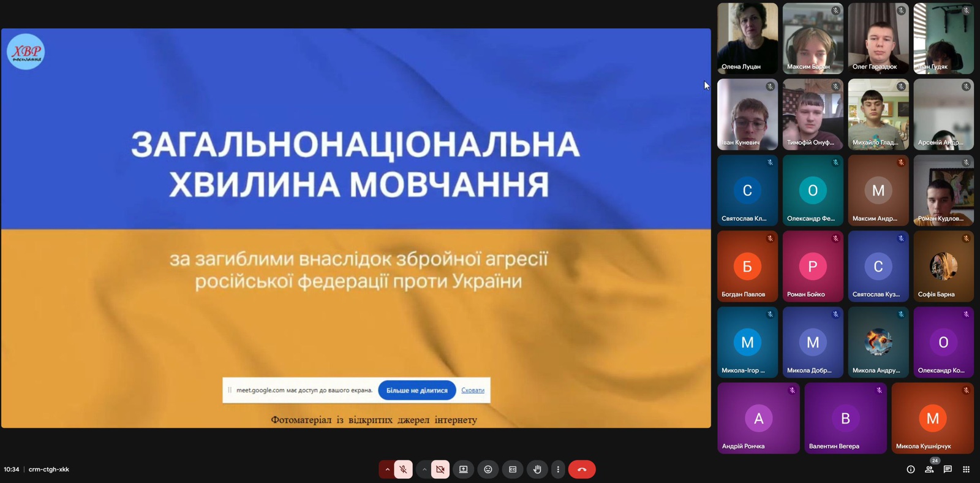Click Андрій Рончка's participant tile

(x=758, y=418)
